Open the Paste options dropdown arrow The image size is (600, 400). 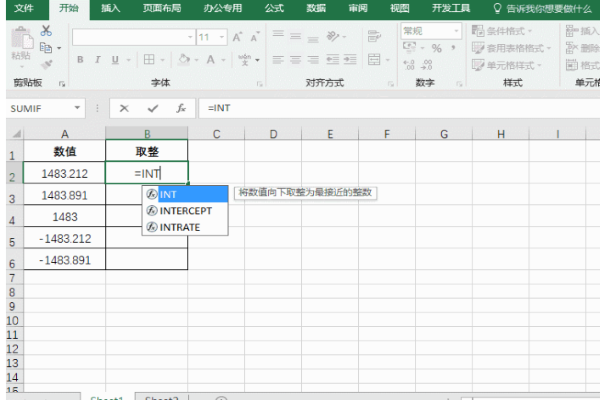click(x=22, y=68)
